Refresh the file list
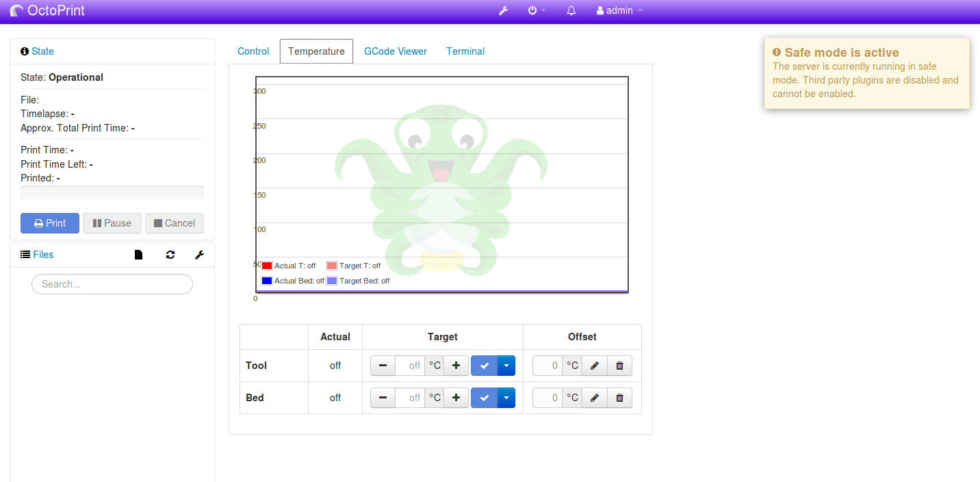The height and width of the screenshot is (482, 980). click(x=170, y=255)
